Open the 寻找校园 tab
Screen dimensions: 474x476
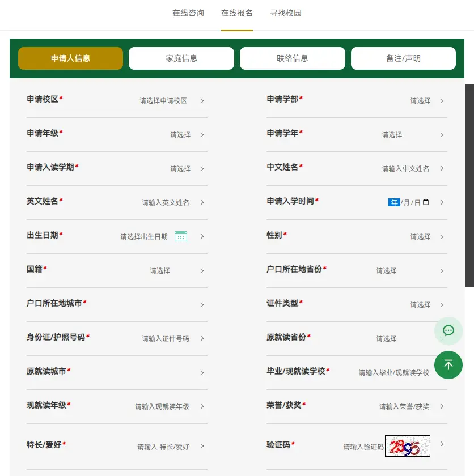pyautogui.click(x=286, y=13)
